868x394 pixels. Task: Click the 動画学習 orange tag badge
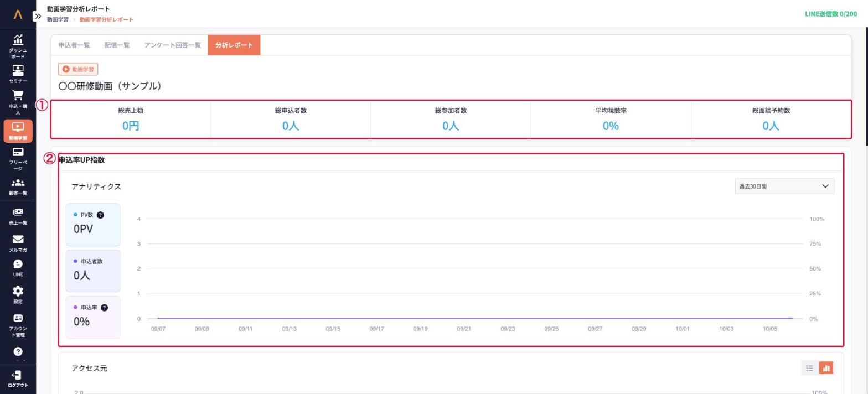78,69
